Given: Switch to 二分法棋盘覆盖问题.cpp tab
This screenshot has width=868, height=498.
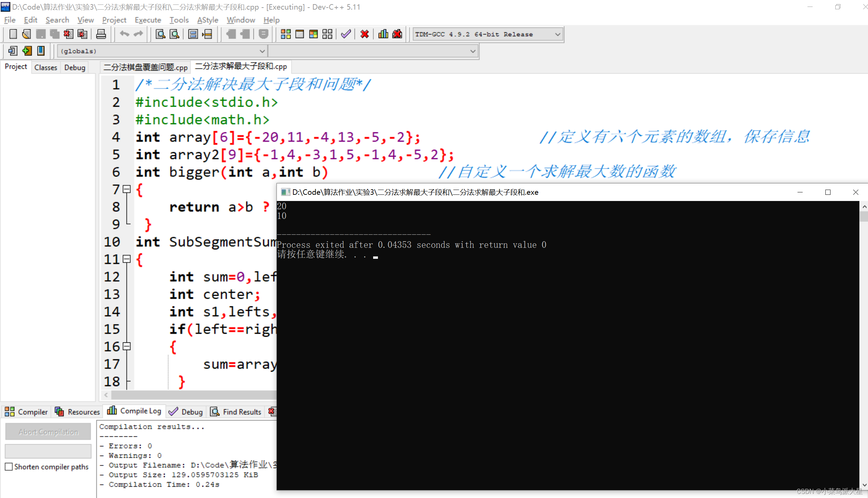Looking at the screenshot, I should [x=145, y=67].
